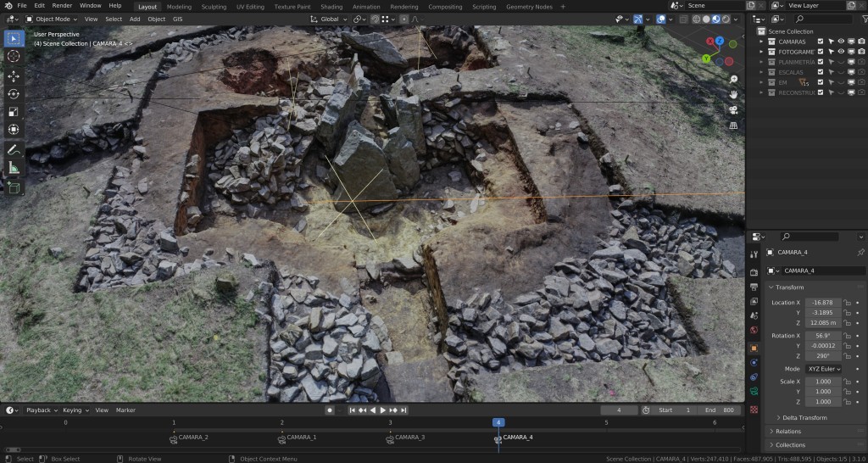Click the Playback button in the timeline
This screenshot has width=868, height=463.
click(39, 410)
